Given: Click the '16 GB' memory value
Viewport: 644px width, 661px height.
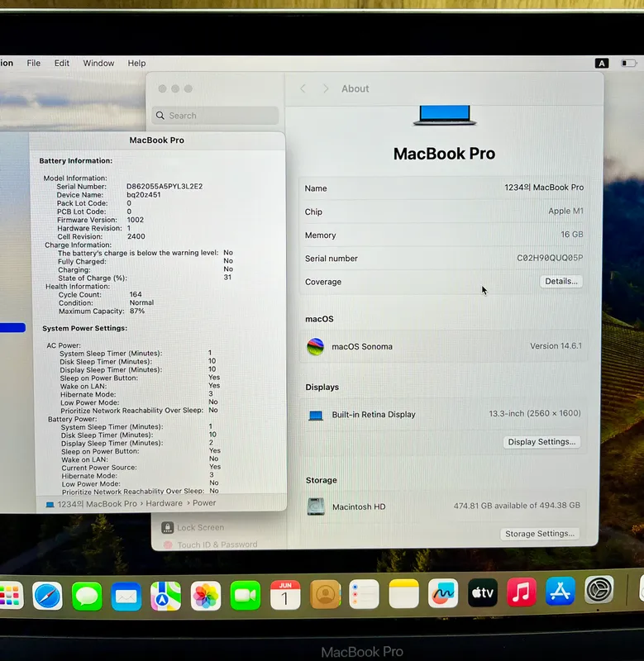Looking at the screenshot, I should 572,235.
